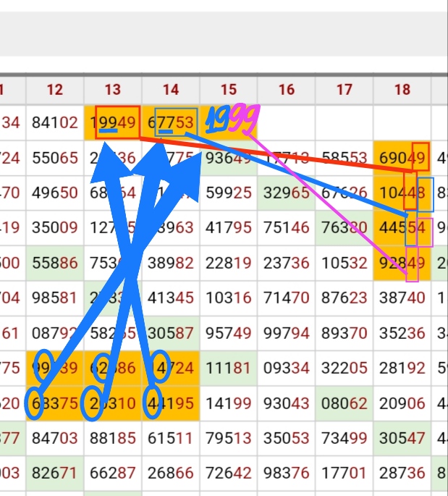Select the entry 41795
The height and width of the screenshot is (496, 448).
[229, 228]
